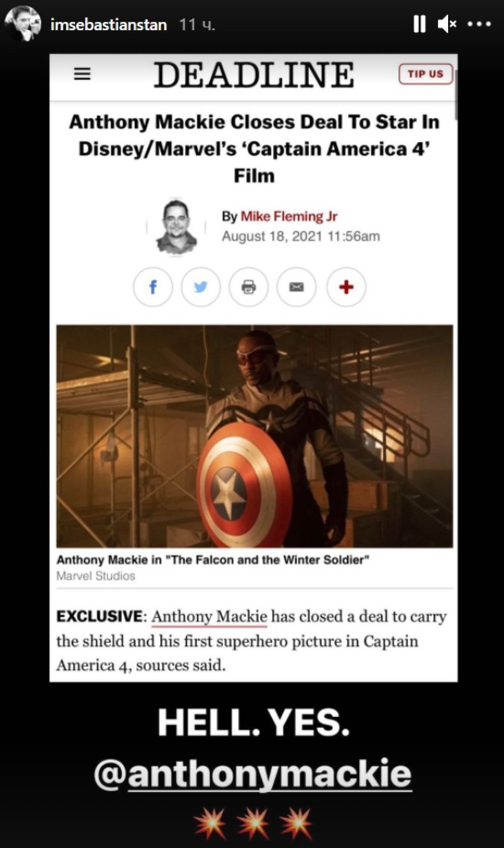
Task: Tap the imsebastianstan username
Action: coord(109,24)
